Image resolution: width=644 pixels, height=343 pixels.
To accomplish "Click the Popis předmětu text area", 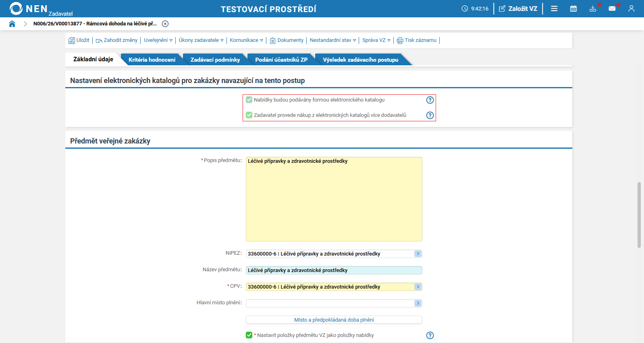I will tap(334, 199).
